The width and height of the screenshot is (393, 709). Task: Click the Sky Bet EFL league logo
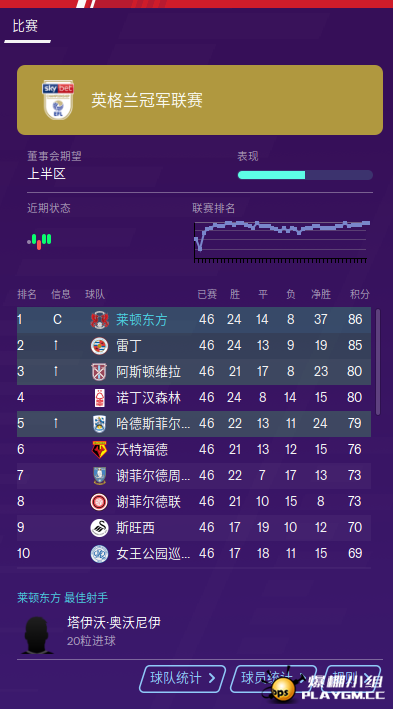click(x=58, y=100)
